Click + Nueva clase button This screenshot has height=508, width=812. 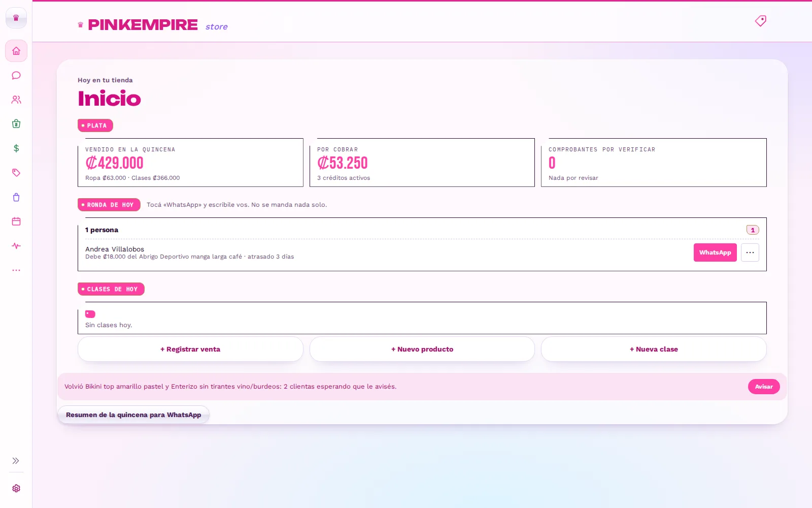tap(654, 349)
